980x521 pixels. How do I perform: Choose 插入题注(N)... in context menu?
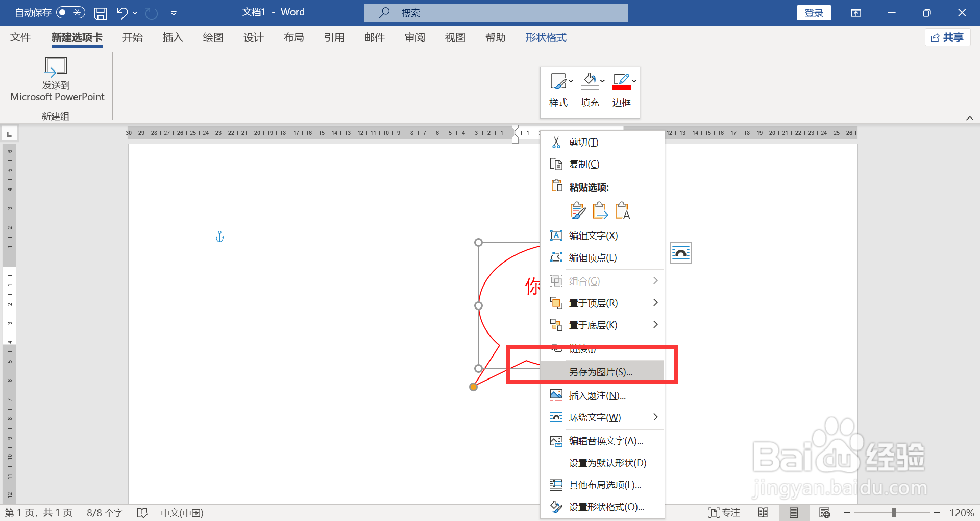(x=603, y=395)
